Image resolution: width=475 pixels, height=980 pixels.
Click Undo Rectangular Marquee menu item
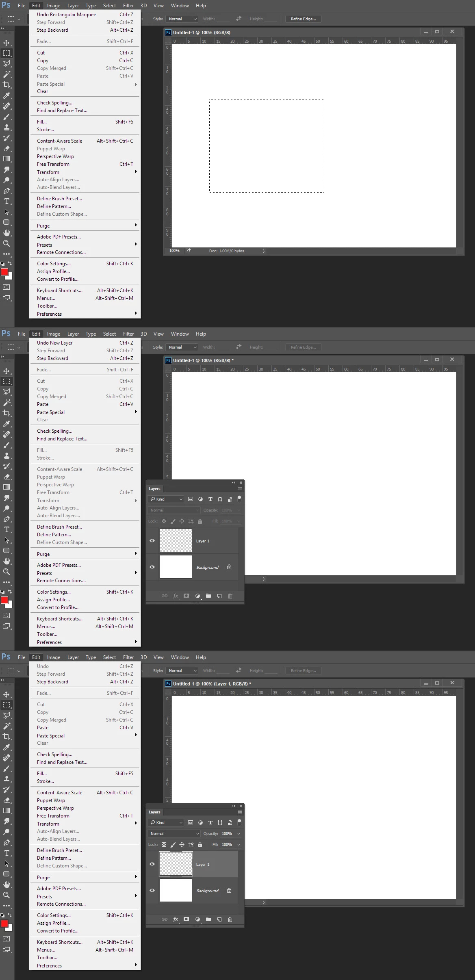(85, 14)
